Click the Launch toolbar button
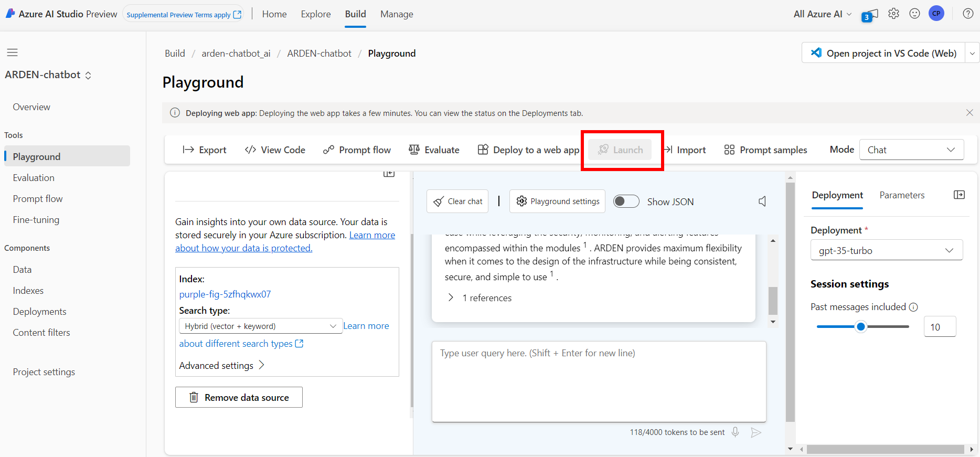The height and width of the screenshot is (457, 980). point(620,150)
